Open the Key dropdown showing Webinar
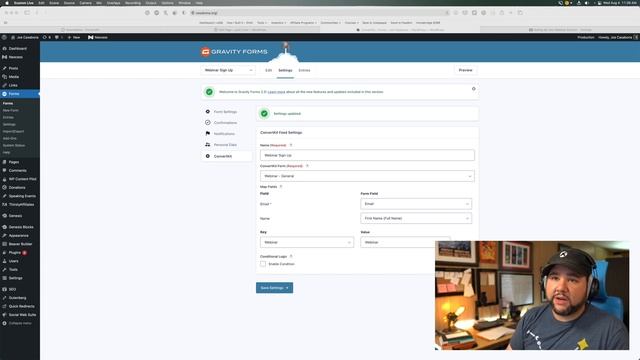 [x=307, y=242]
